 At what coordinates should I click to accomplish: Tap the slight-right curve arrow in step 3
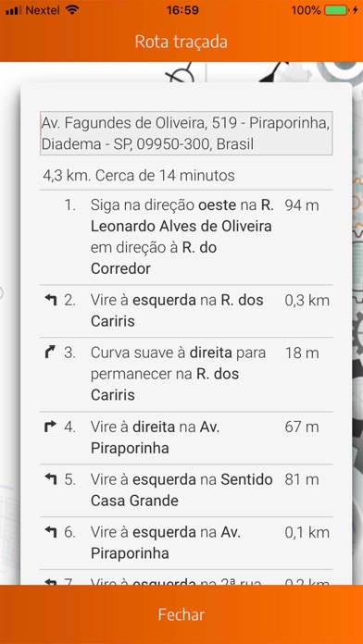(x=50, y=353)
